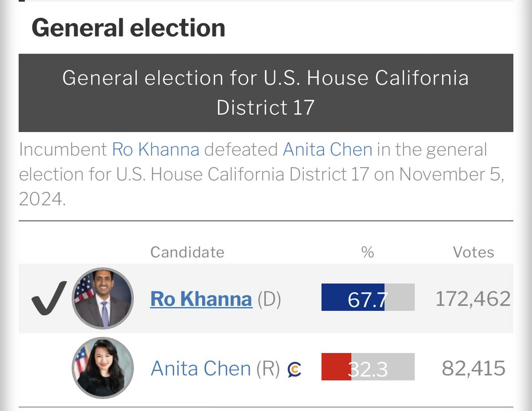This screenshot has width=532, height=411.
Task: Open the bold Ro Khanna link in the results table
Action: (201, 299)
